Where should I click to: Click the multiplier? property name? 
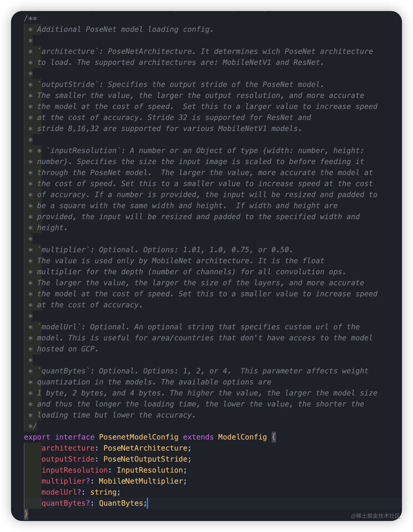tap(66, 481)
